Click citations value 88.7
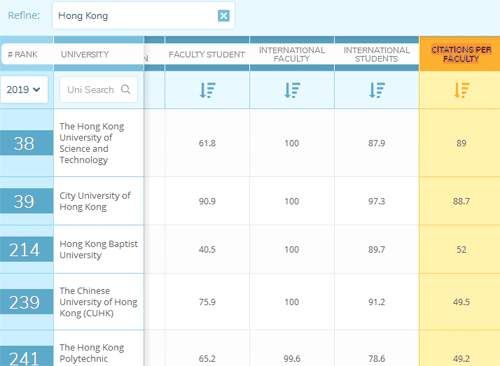The height and width of the screenshot is (366, 500). 461,201
